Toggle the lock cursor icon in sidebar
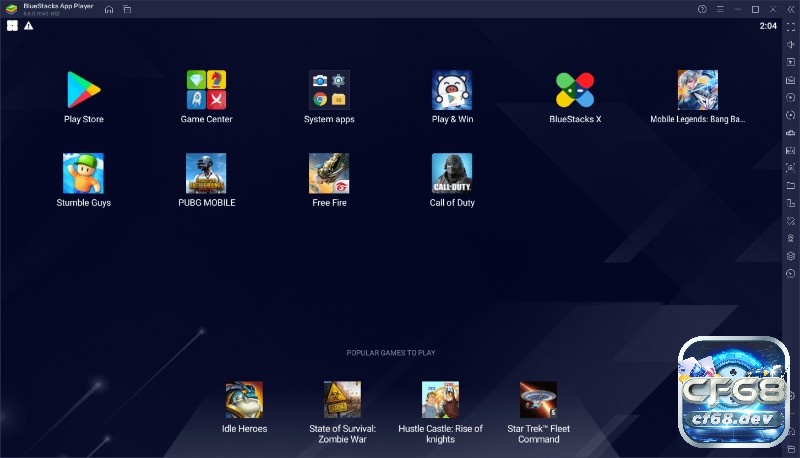The height and width of the screenshot is (458, 800). click(x=791, y=62)
